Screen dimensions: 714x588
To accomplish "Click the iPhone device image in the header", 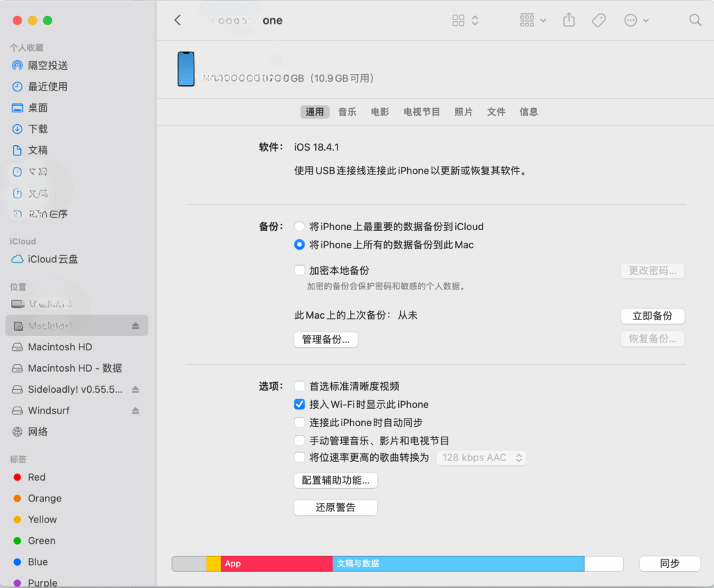I will click(185, 69).
